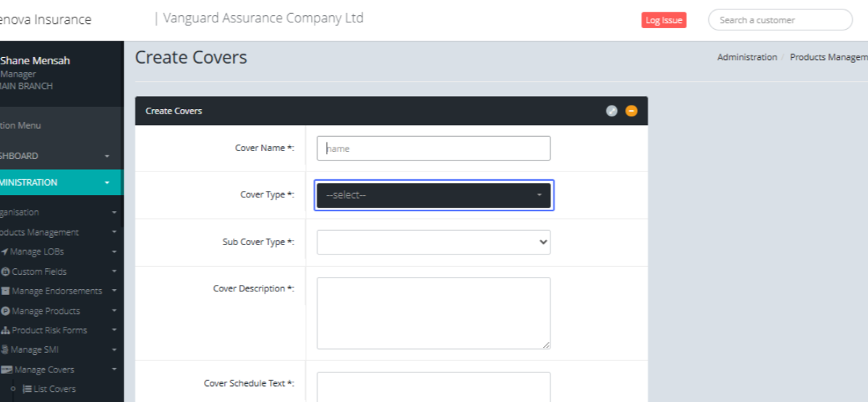Expand the Organisation menu arrow
The height and width of the screenshot is (402, 868).
click(x=114, y=213)
